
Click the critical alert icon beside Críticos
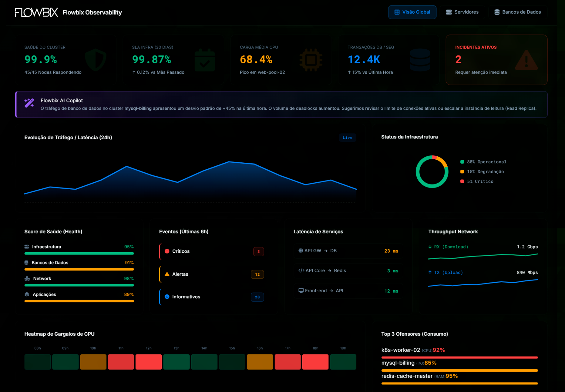(x=166, y=251)
